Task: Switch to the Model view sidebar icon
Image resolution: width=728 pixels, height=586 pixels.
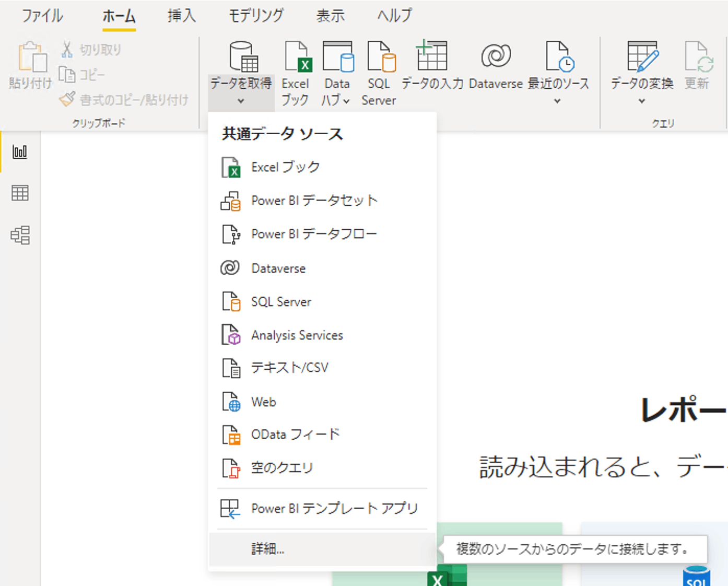Action: pos(20,235)
